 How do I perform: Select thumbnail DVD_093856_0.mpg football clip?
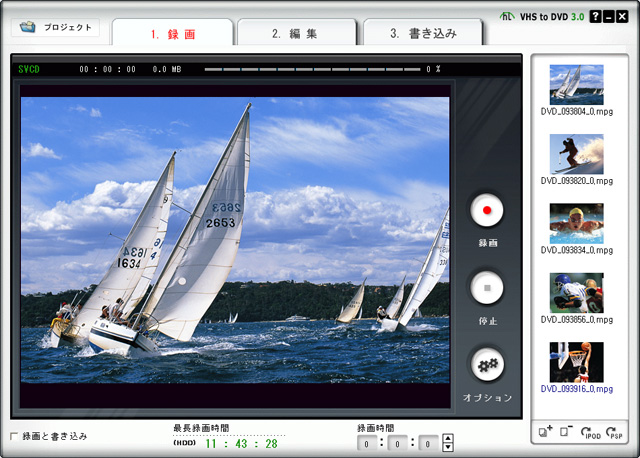(576, 293)
